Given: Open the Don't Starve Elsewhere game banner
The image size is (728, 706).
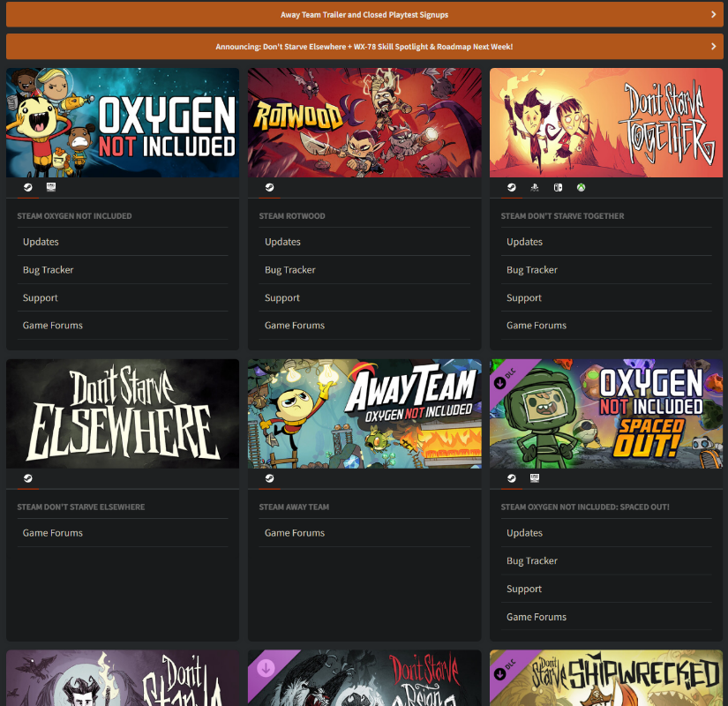Looking at the screenshot, I should pyautogui.click(x=123, y=413).
